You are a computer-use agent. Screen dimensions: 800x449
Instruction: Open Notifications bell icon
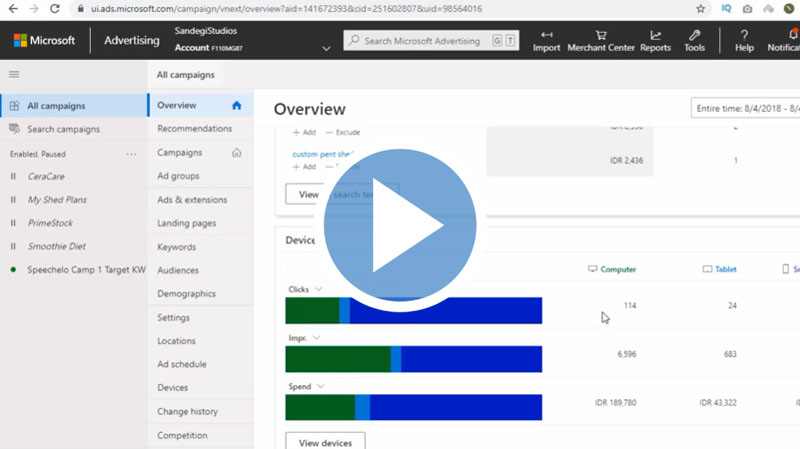[793, 34]
